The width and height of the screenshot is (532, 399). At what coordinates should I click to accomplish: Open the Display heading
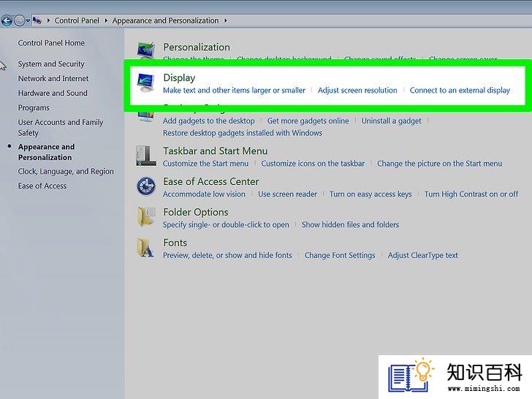tap(179, 77)
